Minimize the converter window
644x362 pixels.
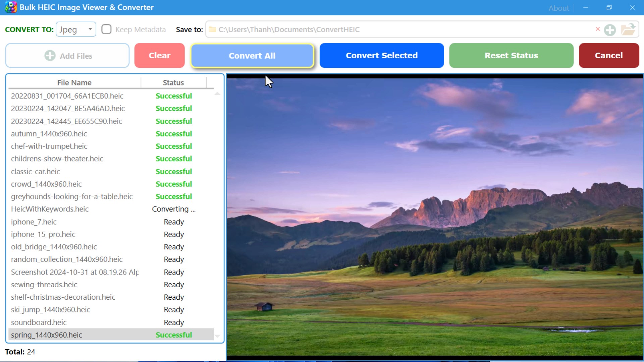586,7
